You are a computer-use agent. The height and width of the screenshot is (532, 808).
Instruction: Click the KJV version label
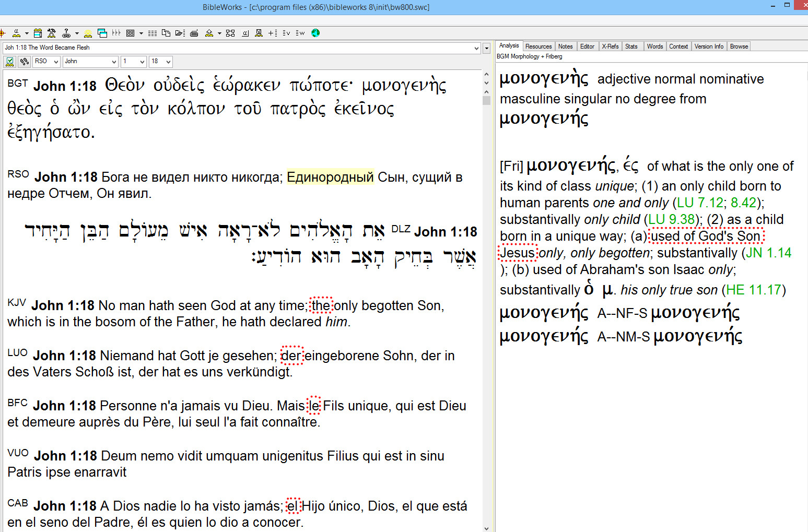[x=17, y=302]
